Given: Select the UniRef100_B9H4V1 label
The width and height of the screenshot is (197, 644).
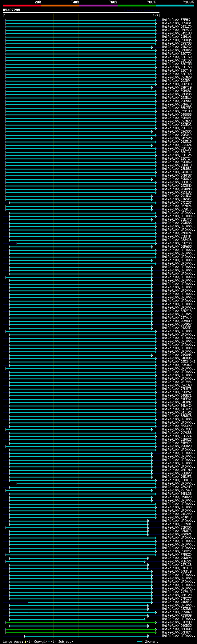Looking at the screenshot, I should click(177, 118).
